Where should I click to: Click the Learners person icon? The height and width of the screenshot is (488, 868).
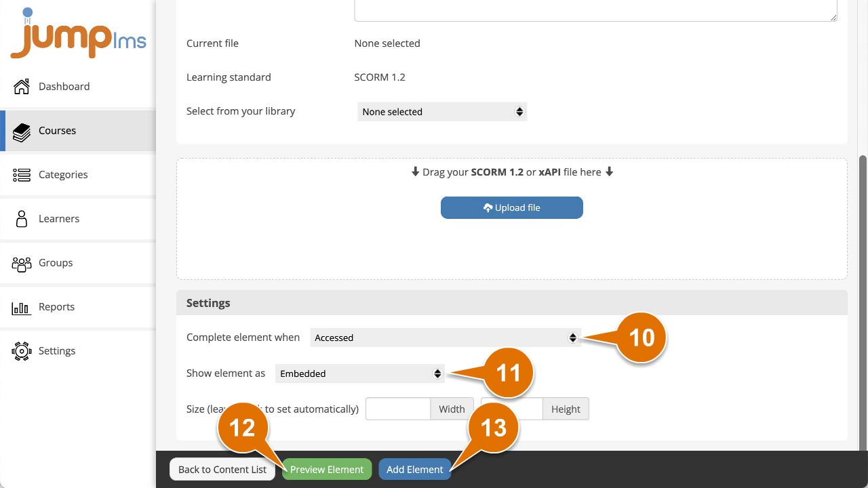coord(22,219)
